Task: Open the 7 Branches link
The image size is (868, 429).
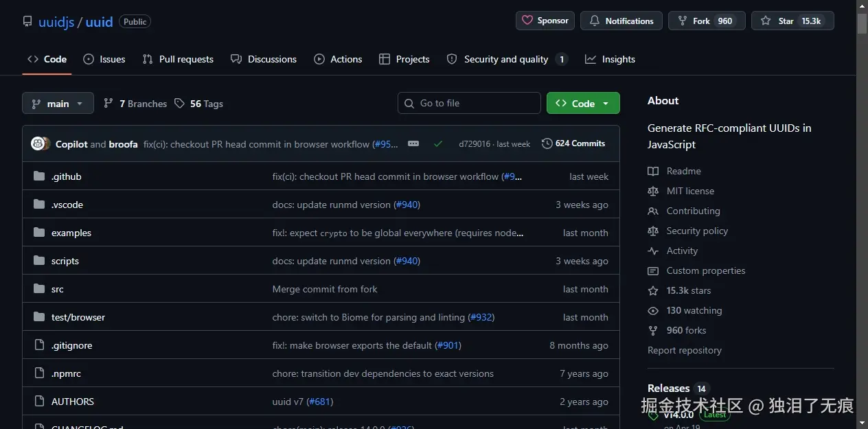Action: click(x=135, y=104)
